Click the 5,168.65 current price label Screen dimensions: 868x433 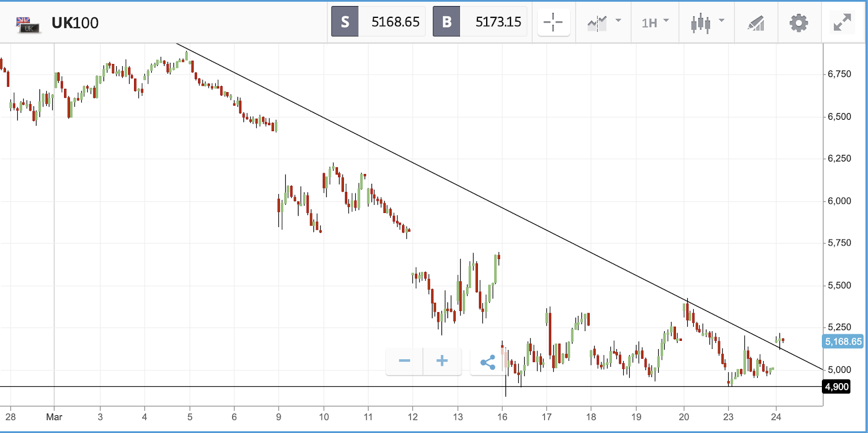pos(844,341)
